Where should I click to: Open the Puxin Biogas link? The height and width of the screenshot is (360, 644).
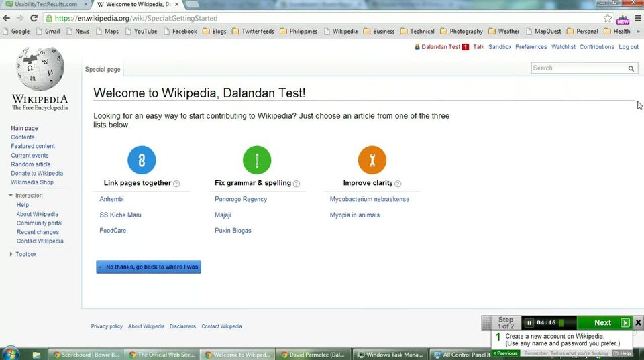[x=233, y=231]
